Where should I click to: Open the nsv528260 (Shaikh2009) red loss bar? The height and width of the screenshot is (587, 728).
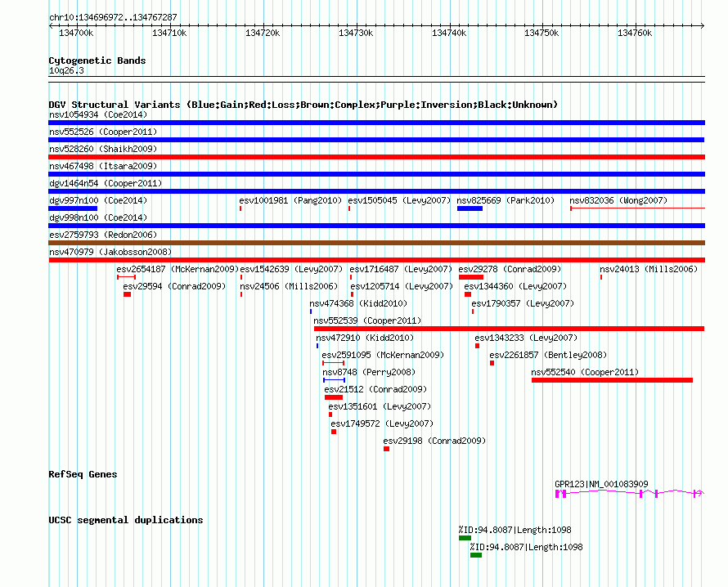[x=376, y=157]
